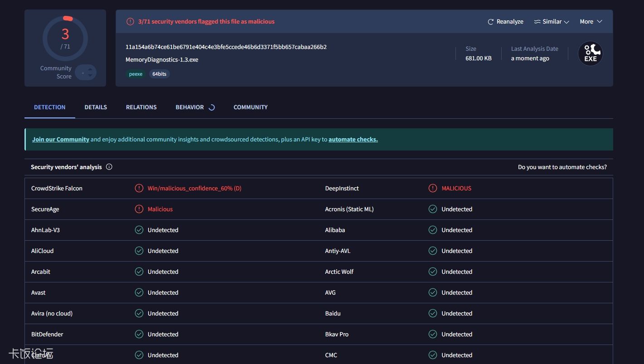The height and width of the screenshot is (364, 644).
Task: Expand the More menu
Action: [591, 21]
